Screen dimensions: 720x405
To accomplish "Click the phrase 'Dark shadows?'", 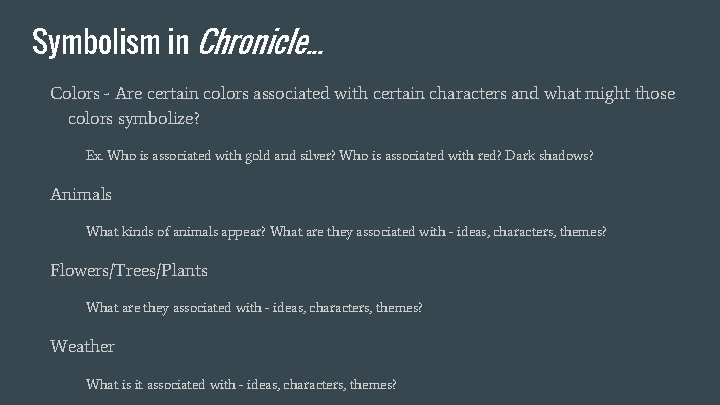I will tap(549, 156).
